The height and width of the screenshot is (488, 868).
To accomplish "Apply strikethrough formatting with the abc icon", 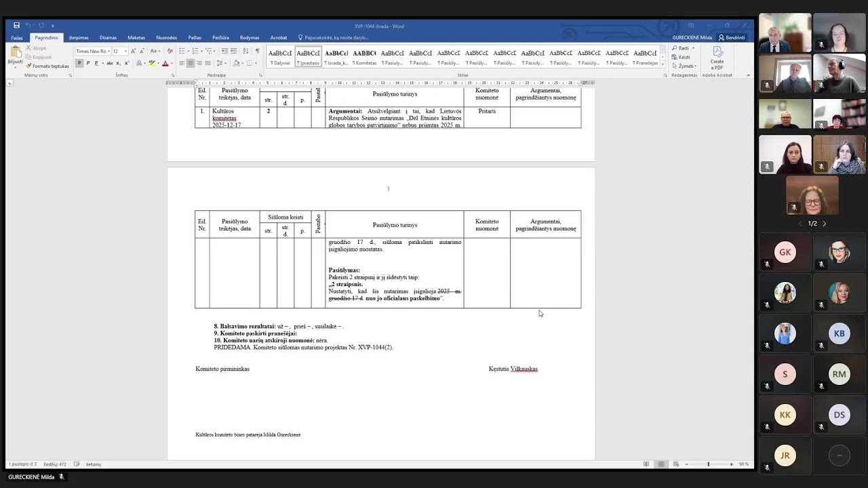I will (x=110, y=63).
